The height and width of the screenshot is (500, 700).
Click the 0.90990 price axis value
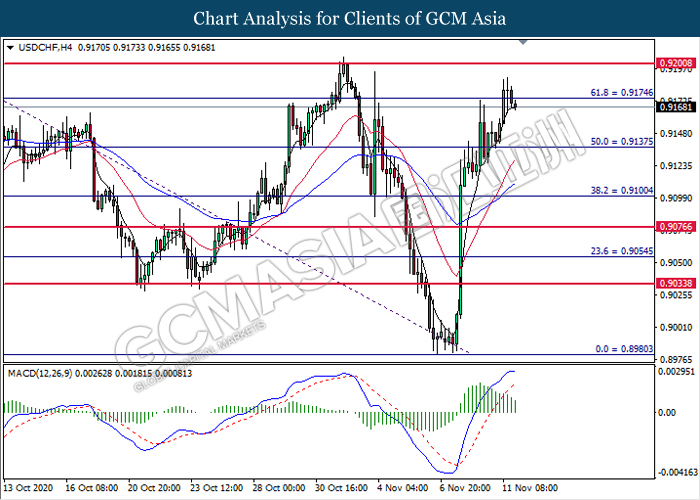(675, 198)
